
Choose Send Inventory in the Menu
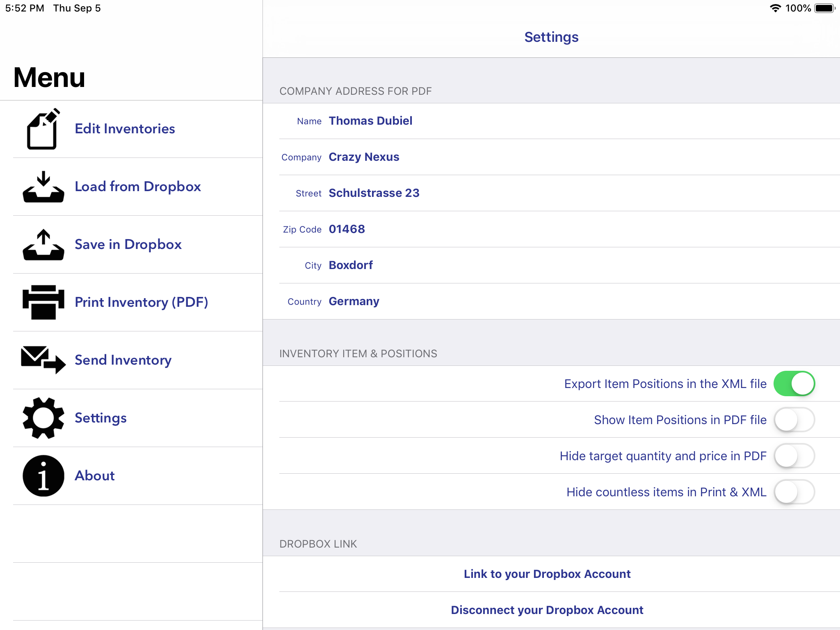click(x=123, y=361)
